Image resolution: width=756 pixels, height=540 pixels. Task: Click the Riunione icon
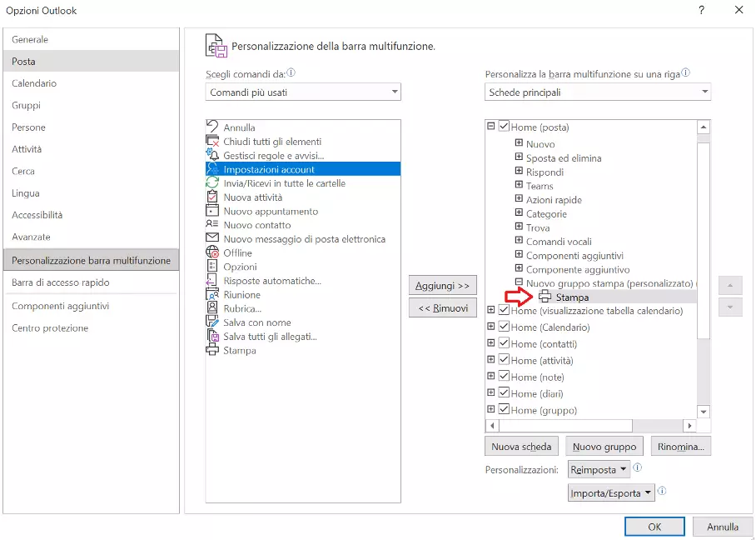[212, 294]
